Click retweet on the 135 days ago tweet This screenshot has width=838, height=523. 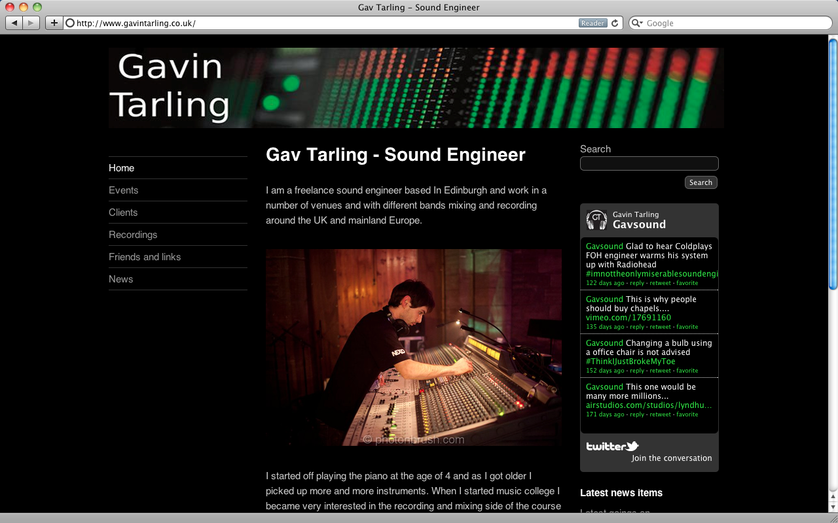tap(660, 327)
